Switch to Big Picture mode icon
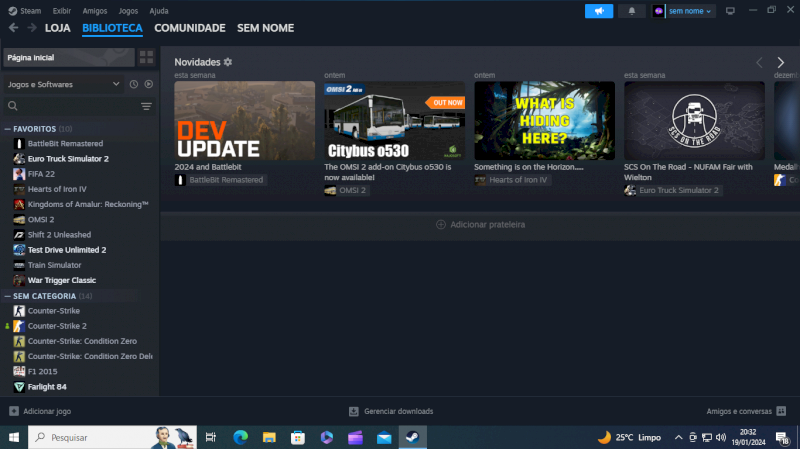Screen dimensions: 800x449 point(730,11)
